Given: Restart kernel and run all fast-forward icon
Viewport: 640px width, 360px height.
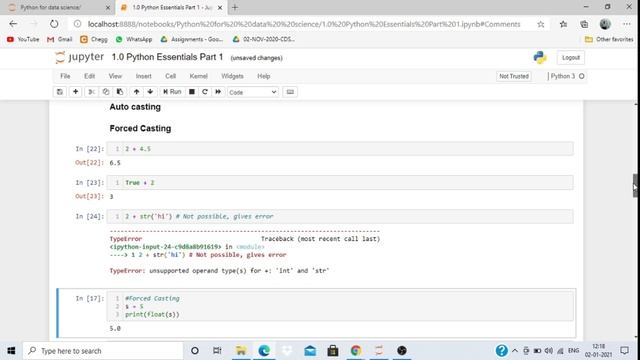Looking at the screenshot, I should coord(218,92).
